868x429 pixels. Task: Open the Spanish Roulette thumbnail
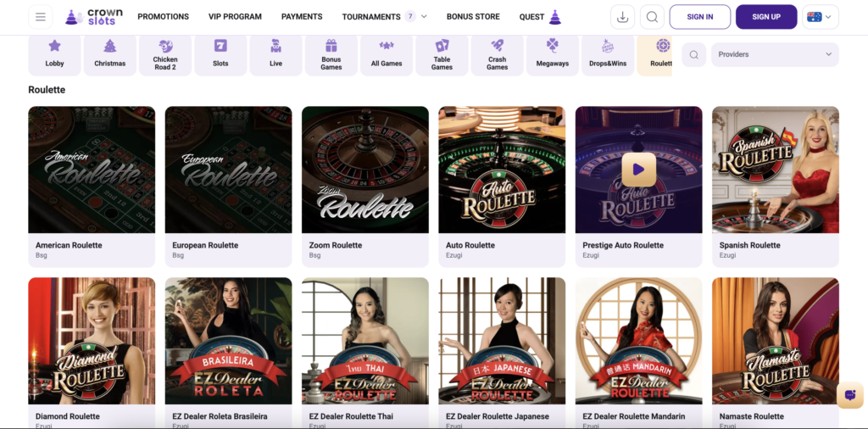coord(775,170)
